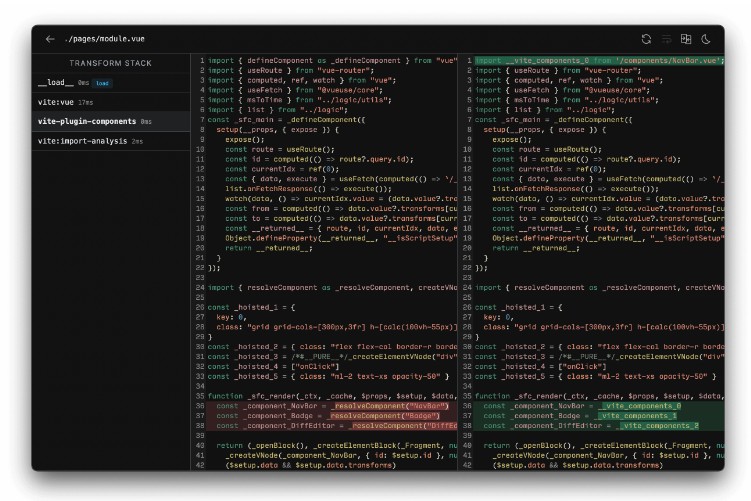Switch theme with the moon icon
Image resolution: width=751 pixels, height=501 pixels.
click(706, 39)
